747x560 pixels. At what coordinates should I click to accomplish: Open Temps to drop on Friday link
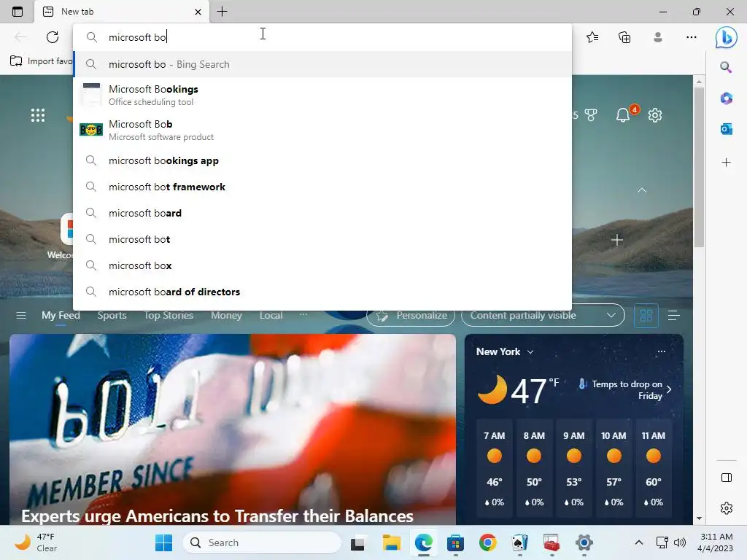624,389
